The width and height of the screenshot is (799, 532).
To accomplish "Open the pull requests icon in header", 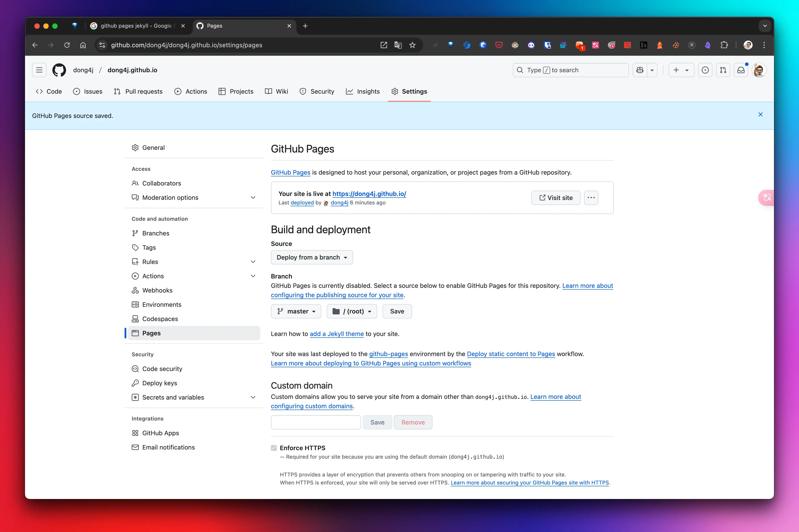I will (x=723, y=70).
